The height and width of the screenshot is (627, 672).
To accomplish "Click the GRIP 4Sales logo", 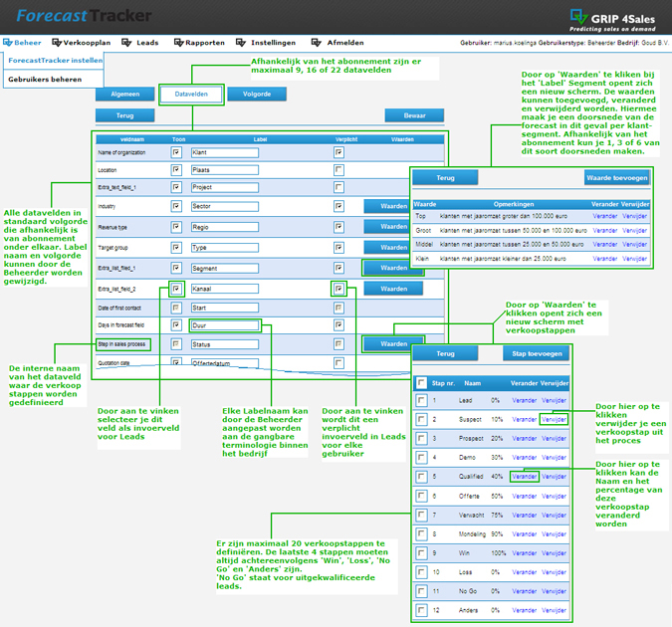I will (x=612, y=20).
